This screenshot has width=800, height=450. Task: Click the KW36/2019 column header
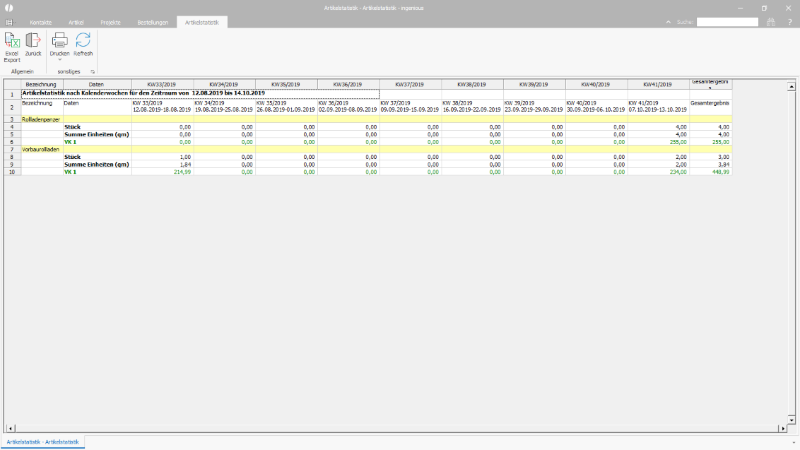click(348, 84)
